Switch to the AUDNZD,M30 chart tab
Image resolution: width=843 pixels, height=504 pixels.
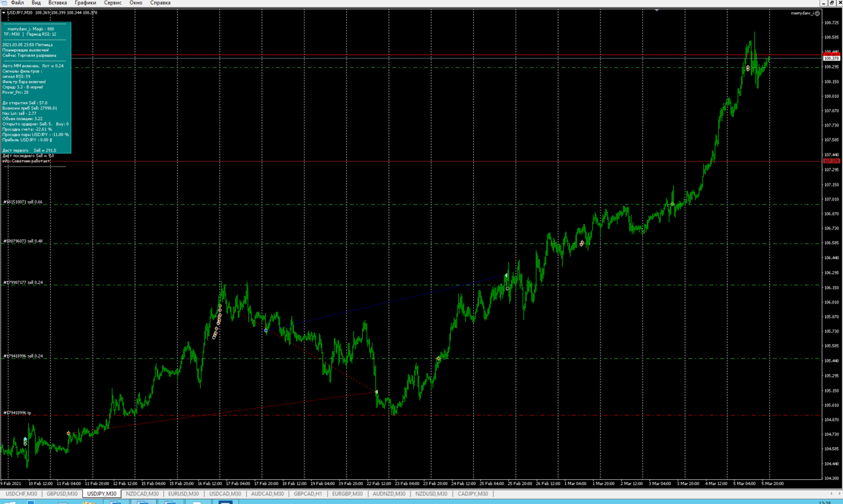(x=389, y=494)
